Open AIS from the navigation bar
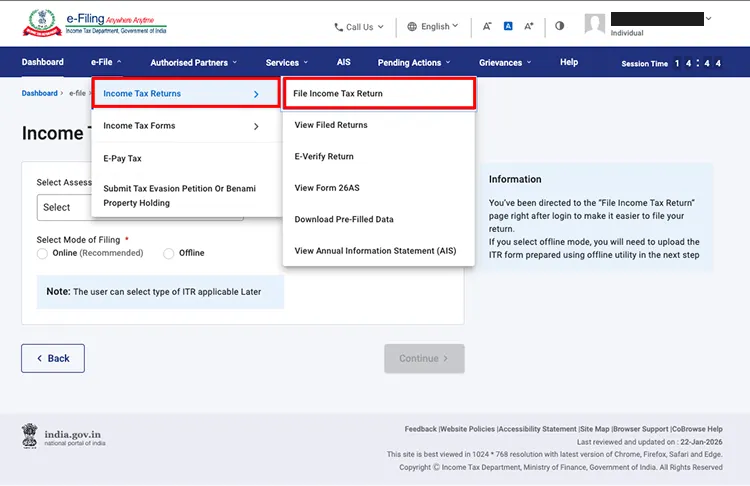This screenshot has width=750, height=486. 343,62
